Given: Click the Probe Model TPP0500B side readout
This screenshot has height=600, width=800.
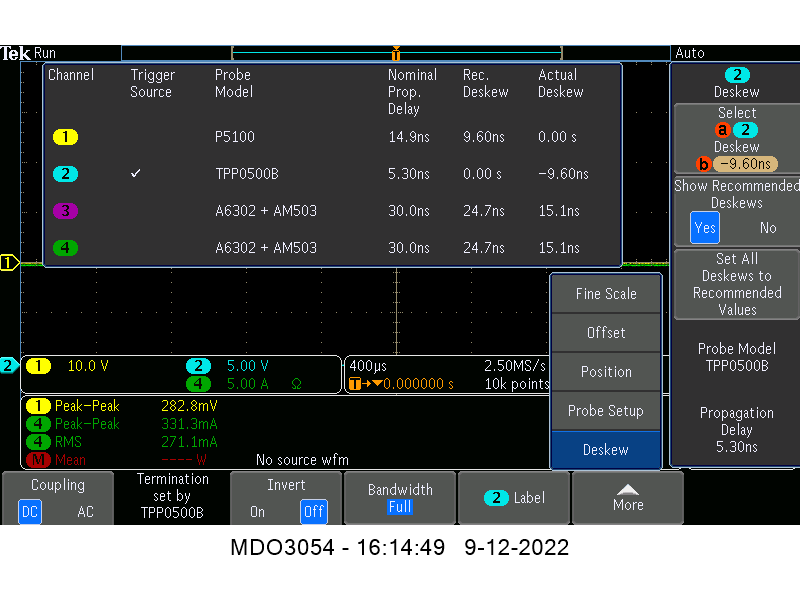Looking at the screenshot, I should (737, 357).
